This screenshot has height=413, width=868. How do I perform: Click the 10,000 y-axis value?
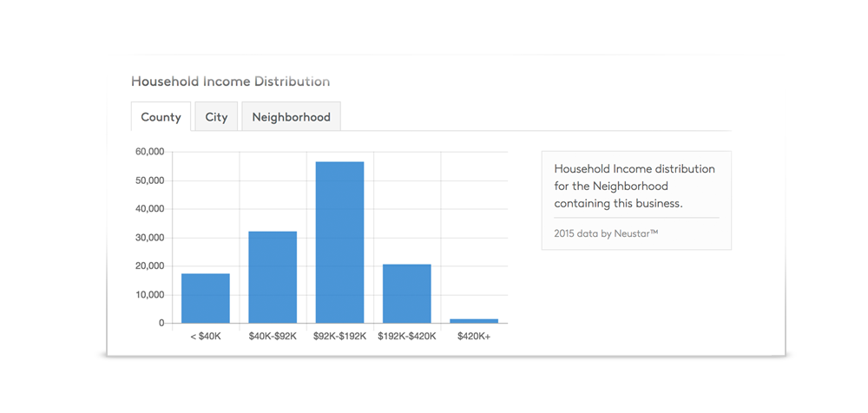pyautogui.click(x=149, y=295)
